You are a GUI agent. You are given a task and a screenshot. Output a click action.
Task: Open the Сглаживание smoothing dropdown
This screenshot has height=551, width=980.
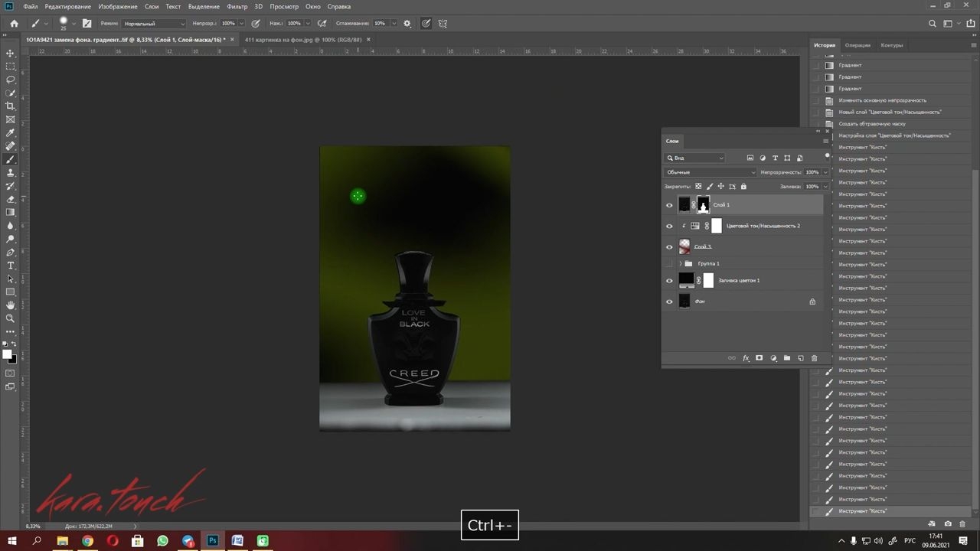pos(394,24)
